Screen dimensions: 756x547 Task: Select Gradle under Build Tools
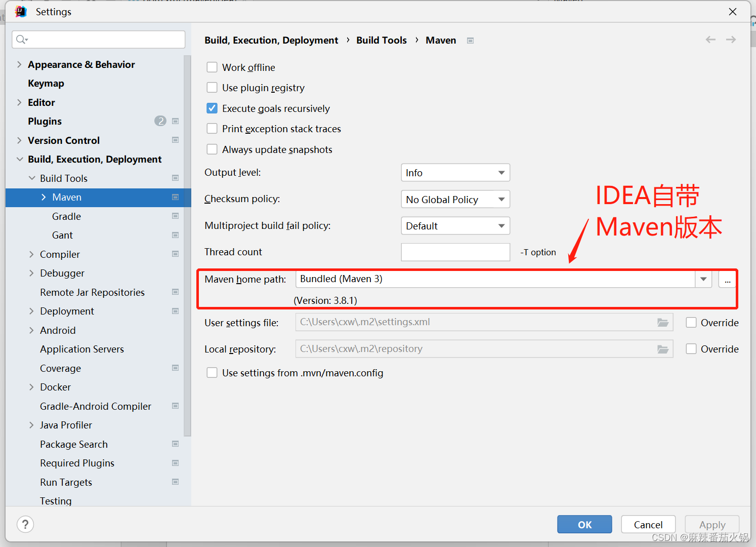(66, 216)
